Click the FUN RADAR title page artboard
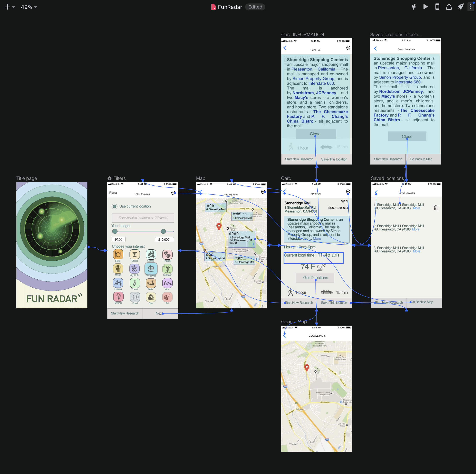 (x=52, y=245)
